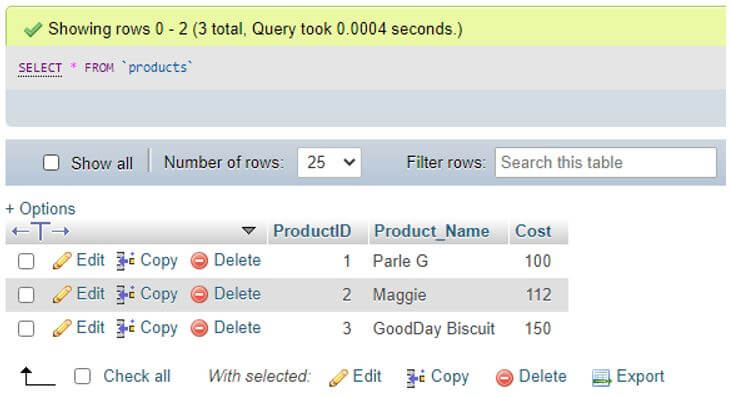Click the red delete icon for Parle G
The image size is (732, 397).
pos(199,261)
